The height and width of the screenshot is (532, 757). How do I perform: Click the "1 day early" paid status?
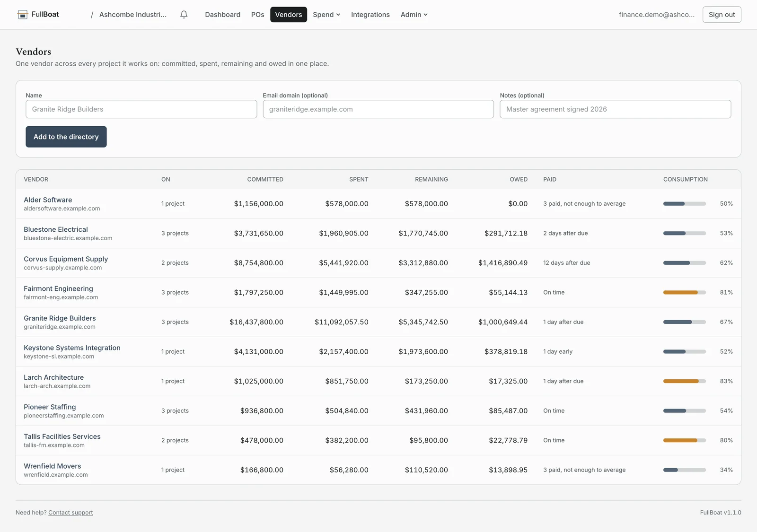click(558, 352)
